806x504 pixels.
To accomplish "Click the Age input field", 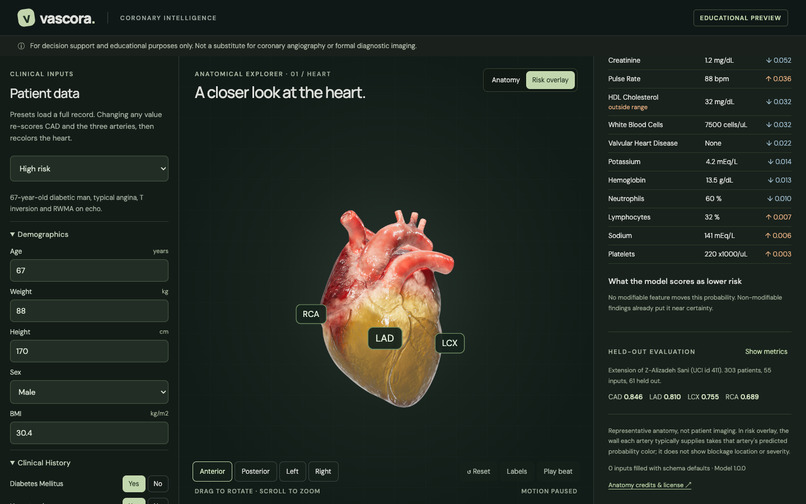I will pyautogui.click(x=89, y=271).
